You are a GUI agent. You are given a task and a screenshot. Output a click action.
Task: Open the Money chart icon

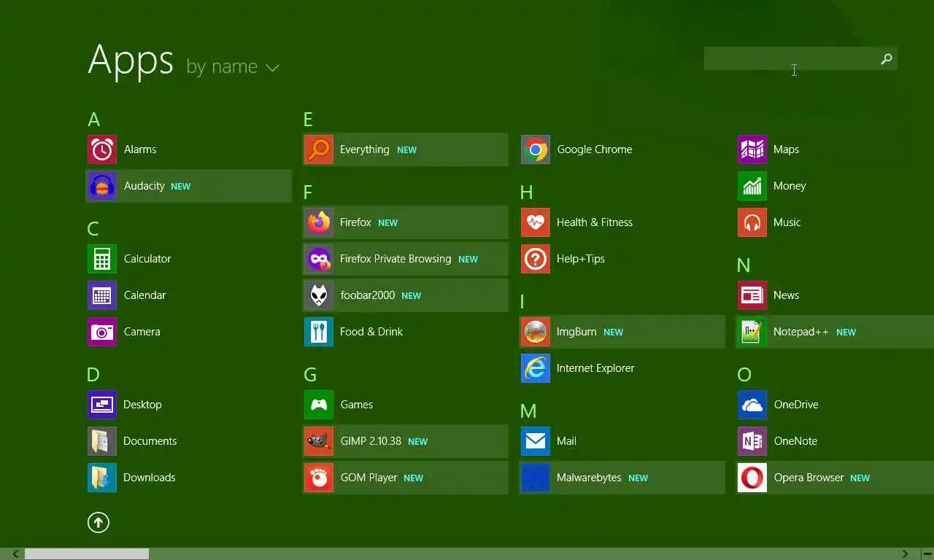tap(752, 186)
